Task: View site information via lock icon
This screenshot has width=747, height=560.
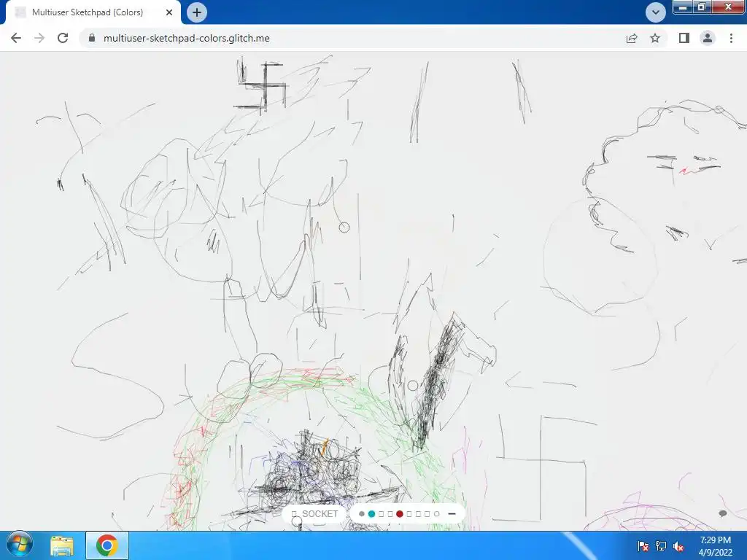Action: pos(92,38)
